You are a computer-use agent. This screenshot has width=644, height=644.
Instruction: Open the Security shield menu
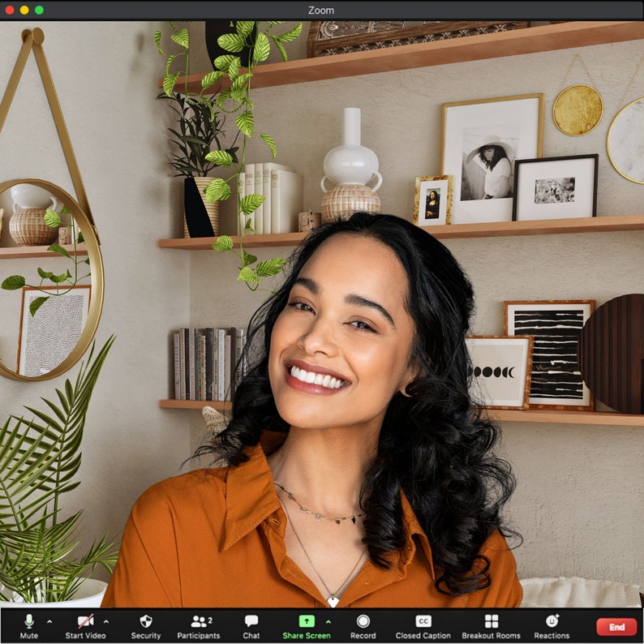click(146, 626)
